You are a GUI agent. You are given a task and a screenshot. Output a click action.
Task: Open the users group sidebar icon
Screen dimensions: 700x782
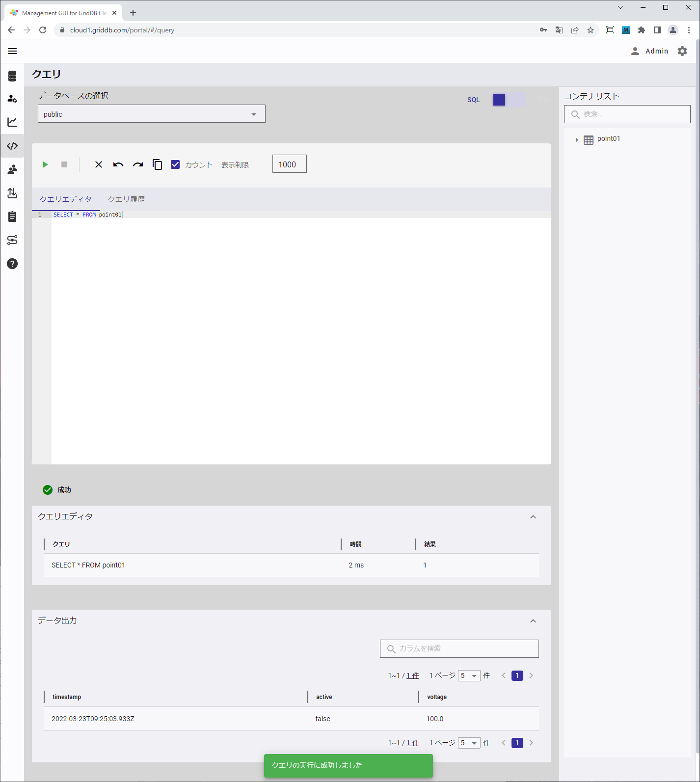point(12,169)
